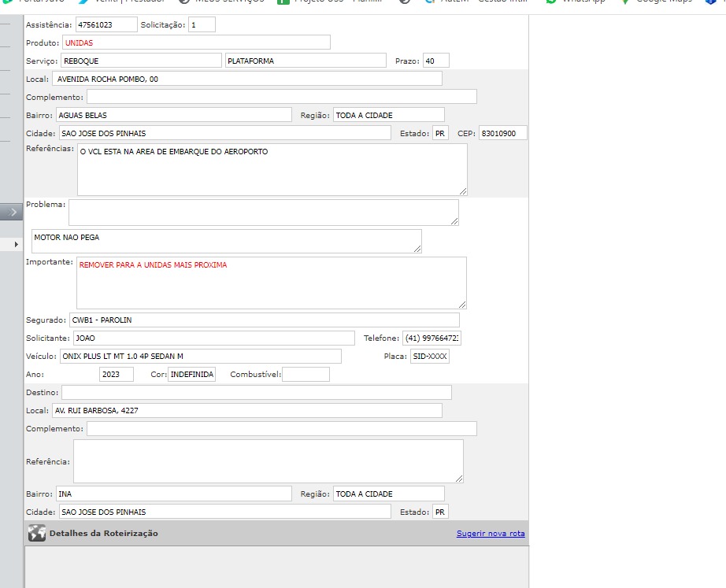This screenshot has height=588, width=726.
Task: Click the Importante label text
Action: (50, 262)
